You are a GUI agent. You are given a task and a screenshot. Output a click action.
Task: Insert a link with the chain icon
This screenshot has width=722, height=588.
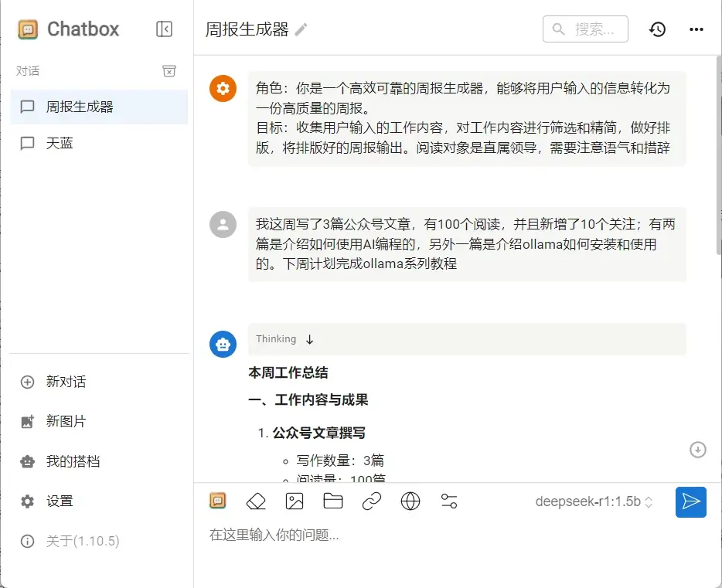click(372, 501)
